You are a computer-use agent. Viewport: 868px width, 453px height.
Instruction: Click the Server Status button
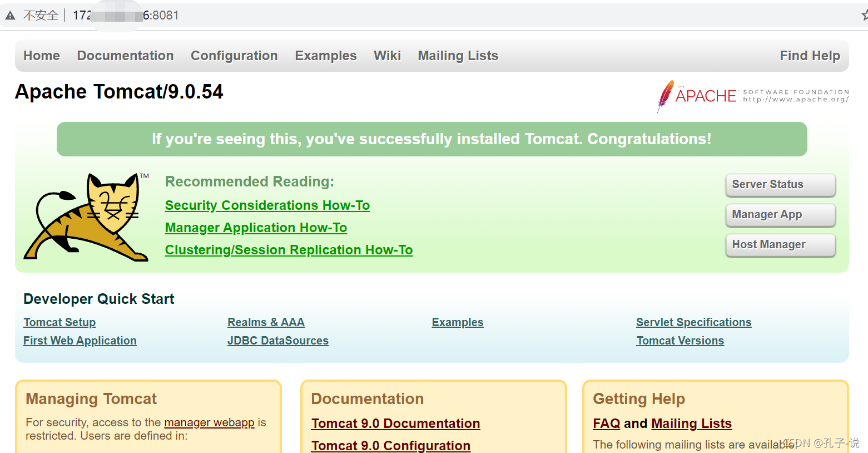tap(781, 185)
